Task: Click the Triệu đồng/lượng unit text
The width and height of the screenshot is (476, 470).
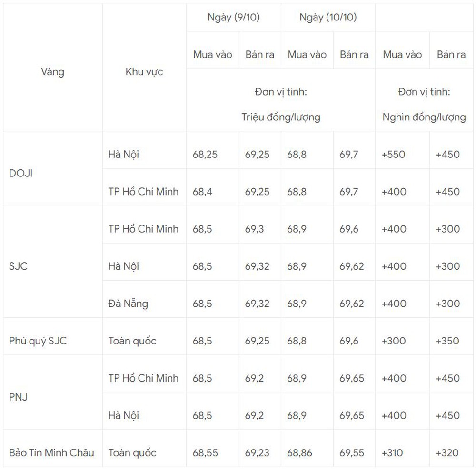Action: pyautogui.click(x=281, y=117)
